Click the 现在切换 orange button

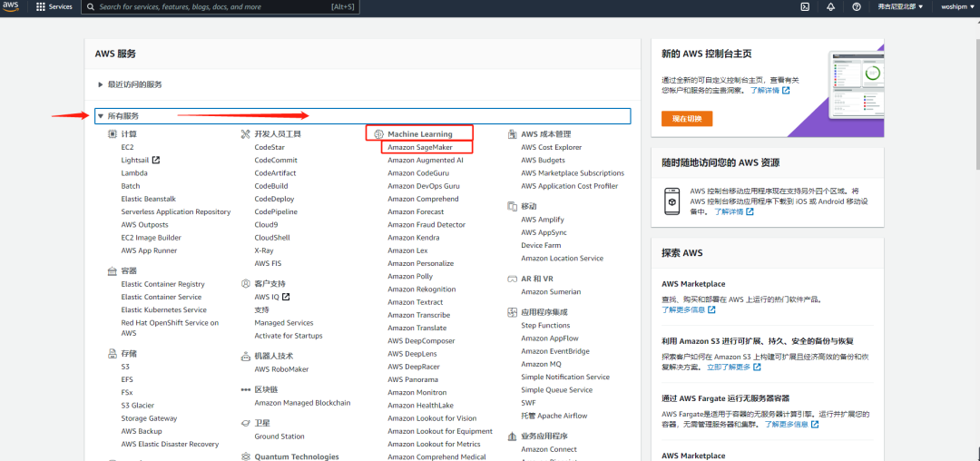coord(687,119)
